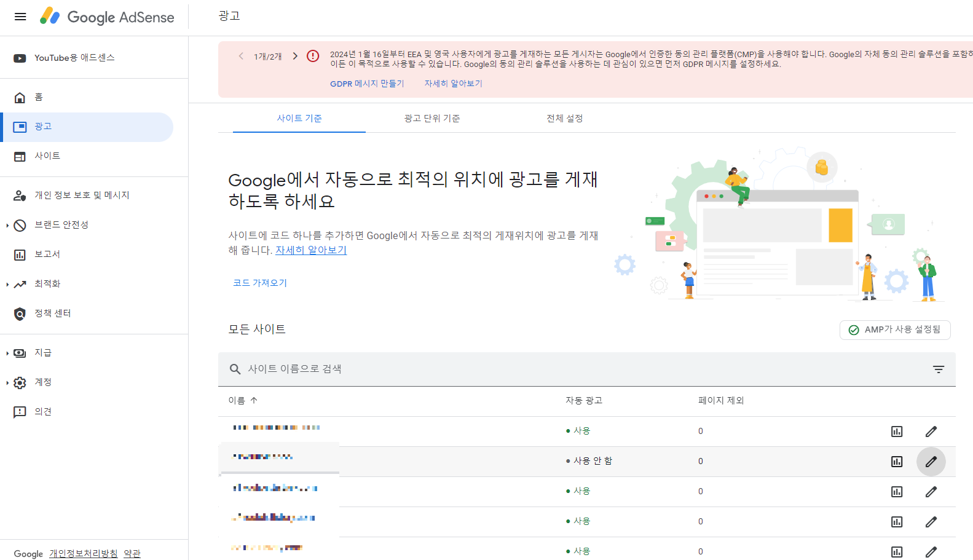
Task: Go to 홈 in sidebar
Action: pyautogui.click(x=87, y=97)
